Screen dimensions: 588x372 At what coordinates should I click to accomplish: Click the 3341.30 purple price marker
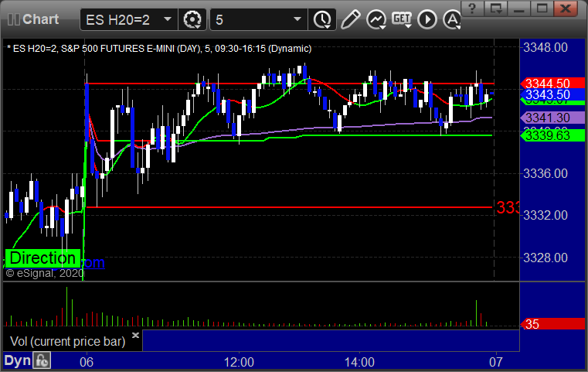(x=552, y=118)
